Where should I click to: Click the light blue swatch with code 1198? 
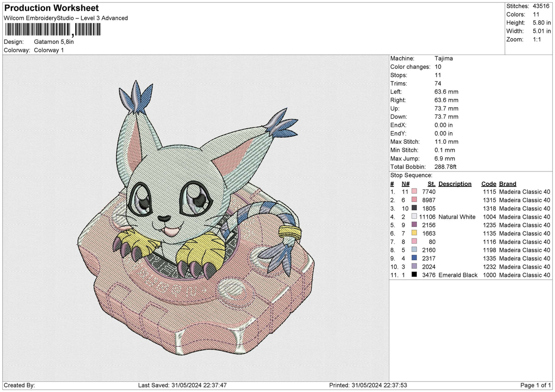414,250
